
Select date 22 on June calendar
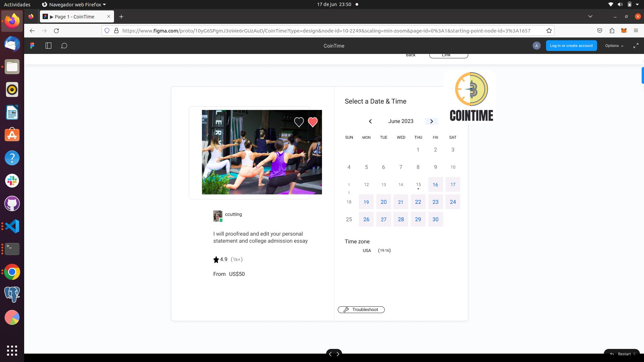click(418, 201)
